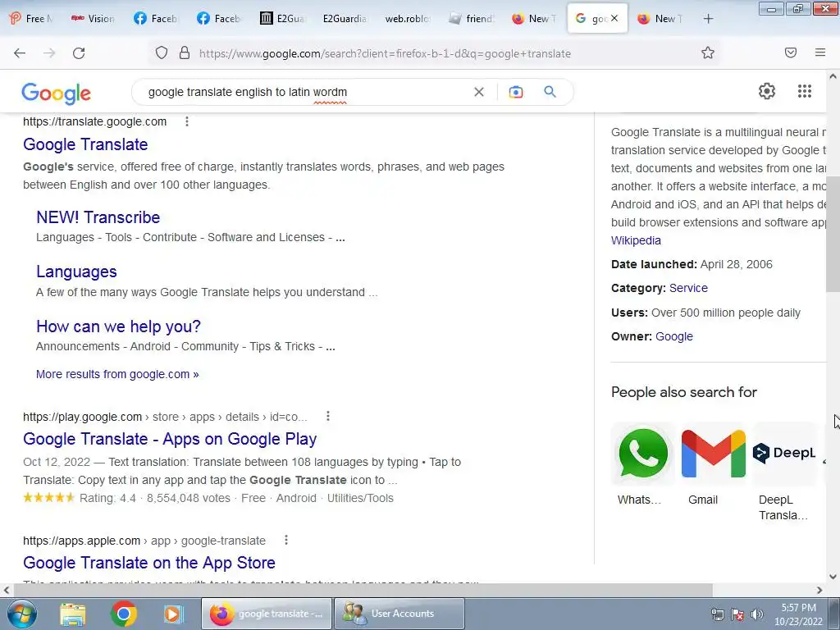Image resolution: width=840 pixels, height=630 pixels.
Task: Open the taskbar clock and date
Action: click(x=798, y=614)
